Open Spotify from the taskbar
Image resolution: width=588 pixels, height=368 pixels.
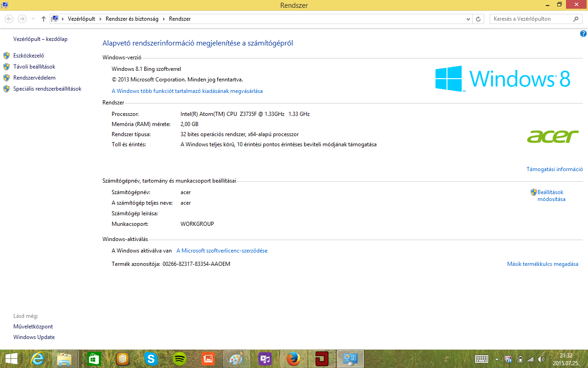[x=179, y=359]
